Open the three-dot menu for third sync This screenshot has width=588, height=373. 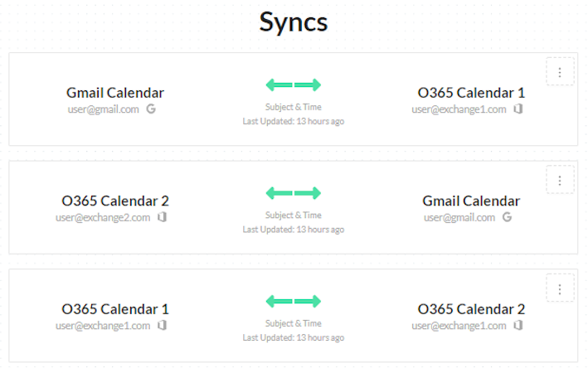tap(560, 288)
